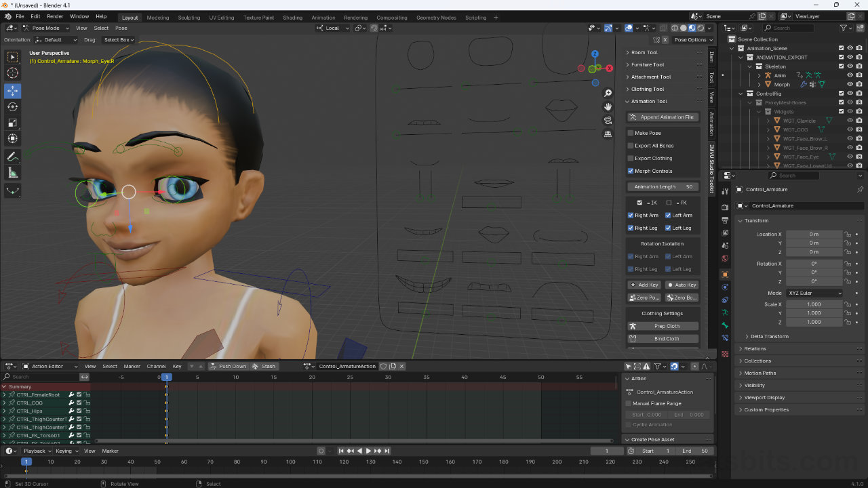Open the Keying menu in timeline
This screenshot has width=868, height=488.
pyautogui.click(x=65, y=451)
